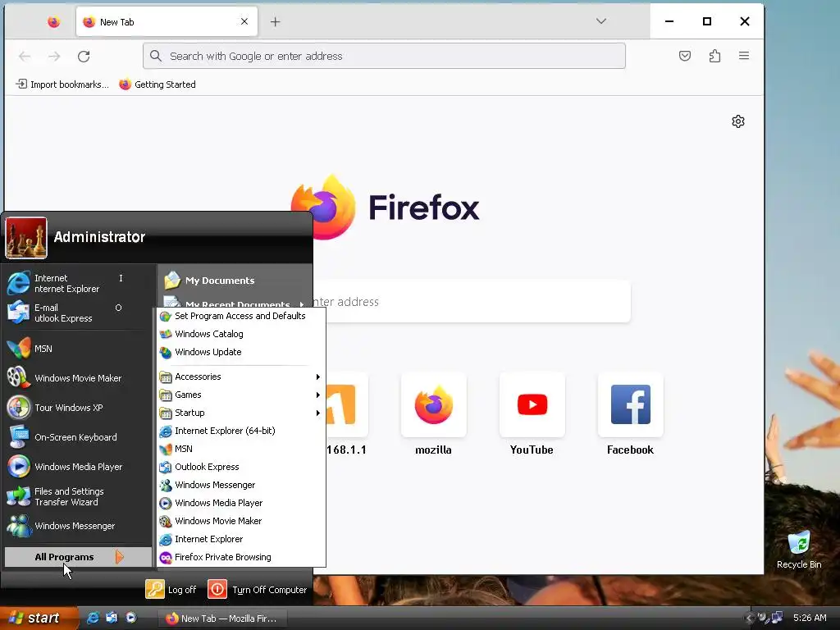Personalize New Tab with gear icon
Image resolution: width=840 pixels, height=630 pixels.
tap(738, 121)
